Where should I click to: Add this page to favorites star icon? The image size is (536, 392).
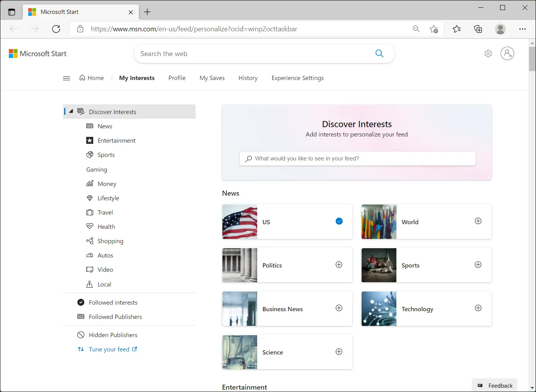434,29
